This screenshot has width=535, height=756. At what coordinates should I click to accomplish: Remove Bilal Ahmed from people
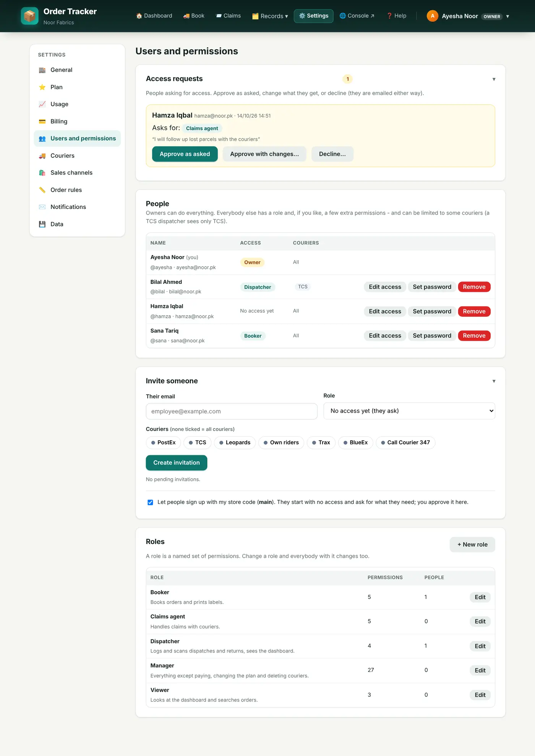coord(474,287)
